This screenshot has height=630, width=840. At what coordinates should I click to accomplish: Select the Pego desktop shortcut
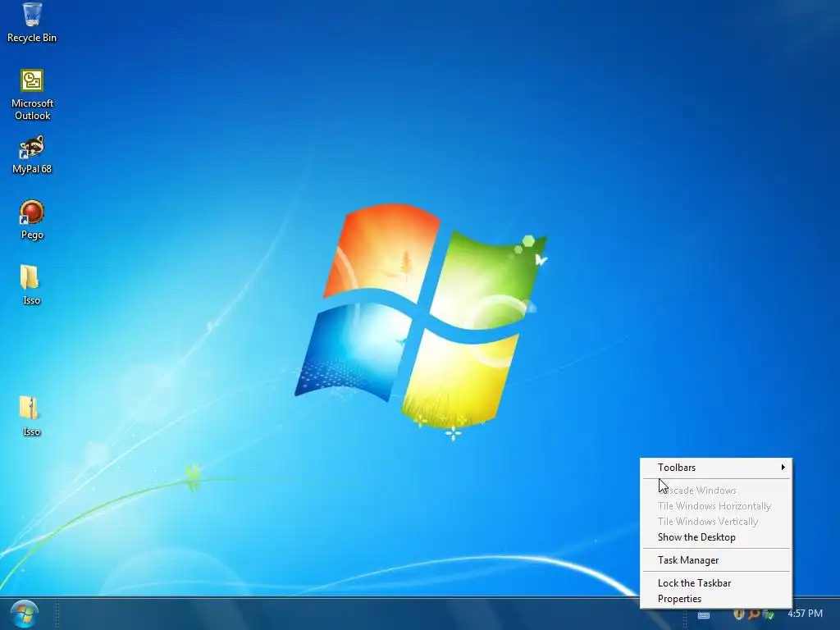click(32, 220)
